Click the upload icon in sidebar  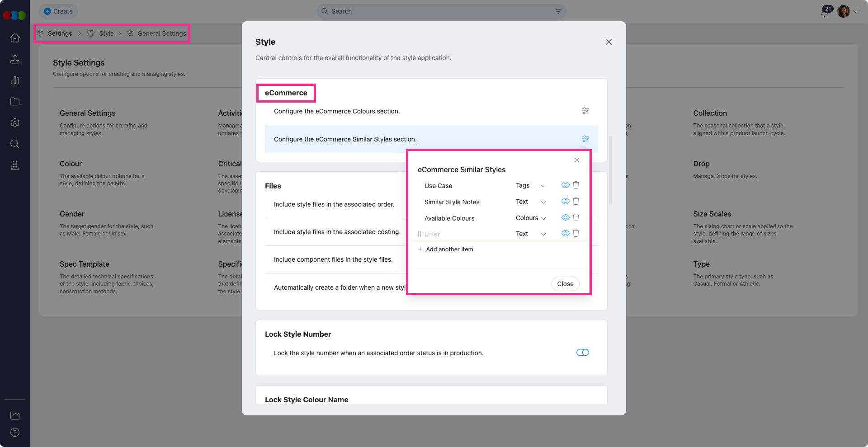15,59
